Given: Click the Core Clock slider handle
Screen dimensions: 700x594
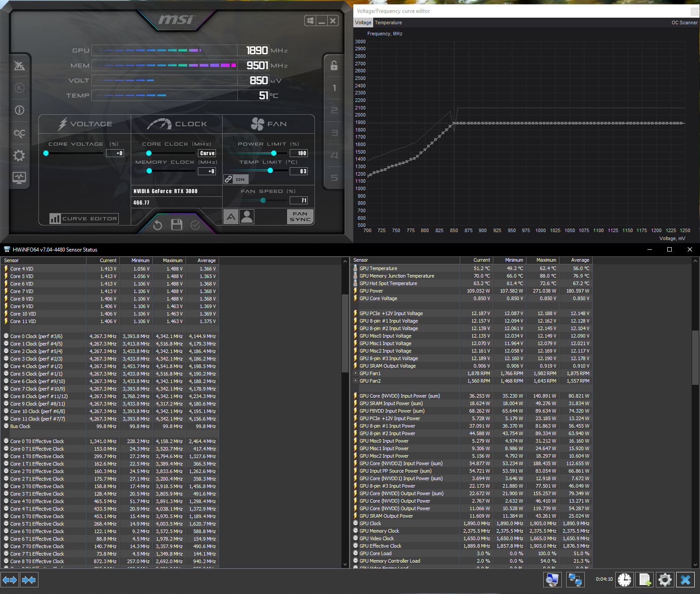Looking at the screenshot, I should coord(149,153).
